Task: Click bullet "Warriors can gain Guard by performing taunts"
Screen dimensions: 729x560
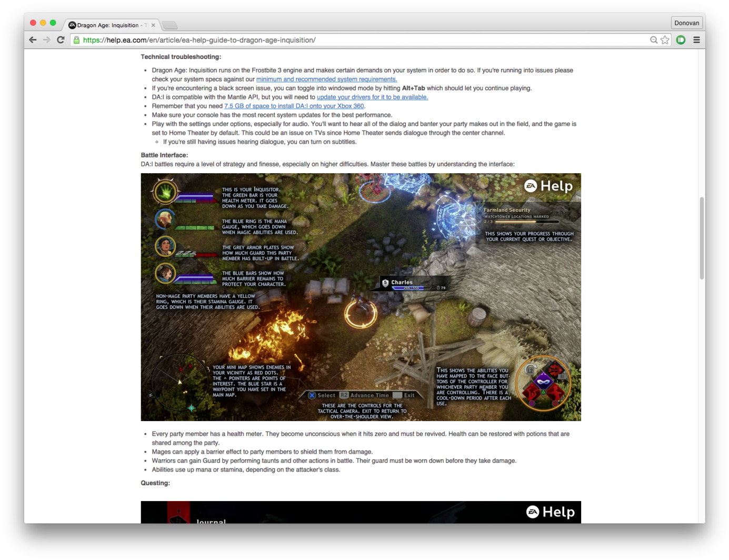Action: click(334, 461)
